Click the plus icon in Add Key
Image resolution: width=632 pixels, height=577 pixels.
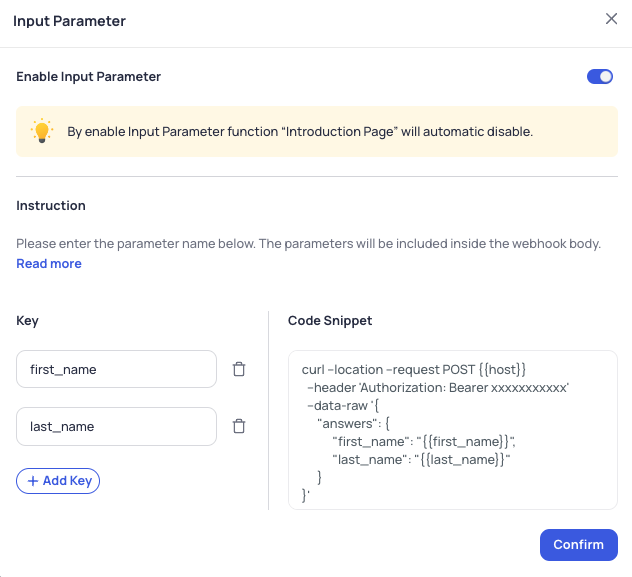pos(33,481)
